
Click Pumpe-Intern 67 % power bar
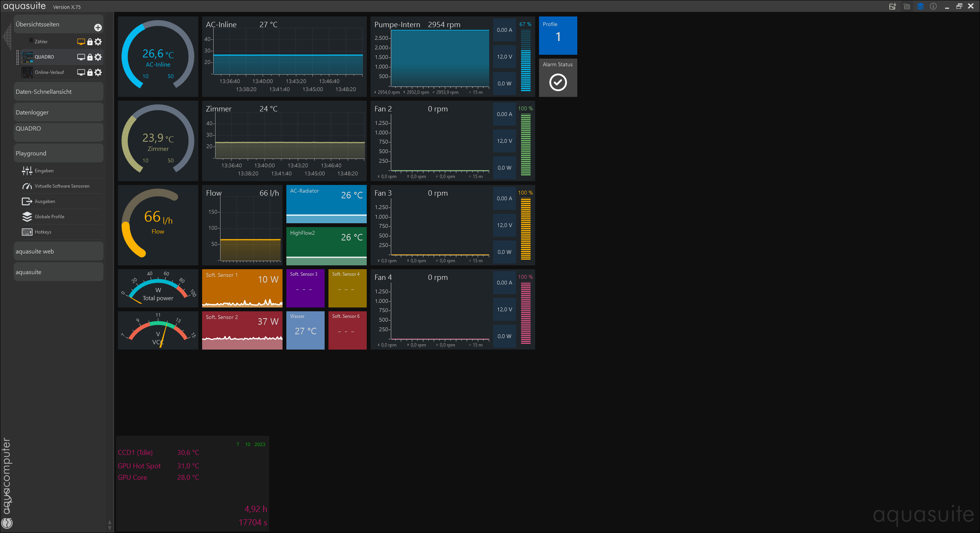click(x=526, y=60)
